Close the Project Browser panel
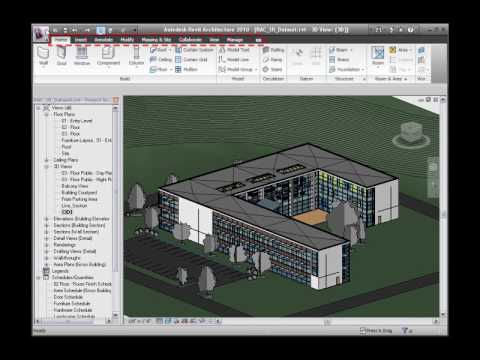 (x=116, y=100)
